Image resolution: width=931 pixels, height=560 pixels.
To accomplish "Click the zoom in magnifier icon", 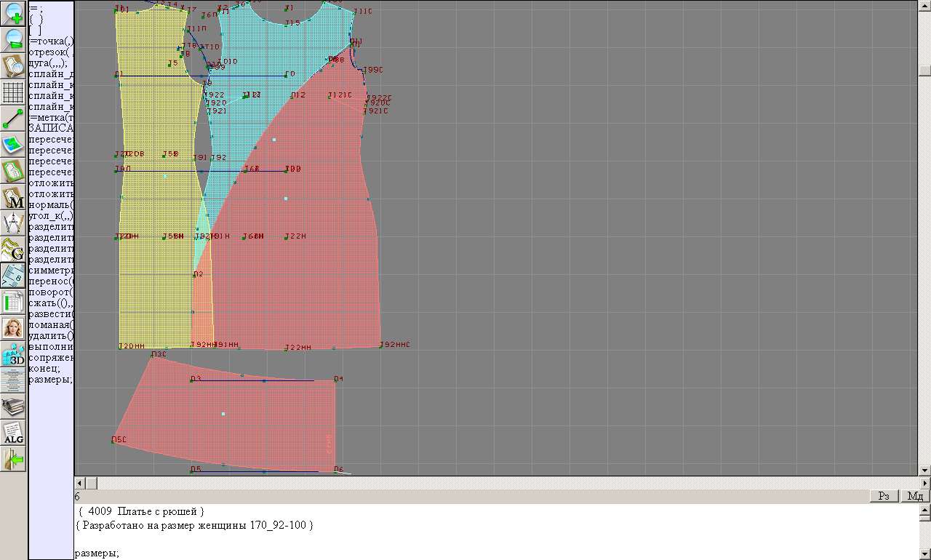I will (14, 13).
